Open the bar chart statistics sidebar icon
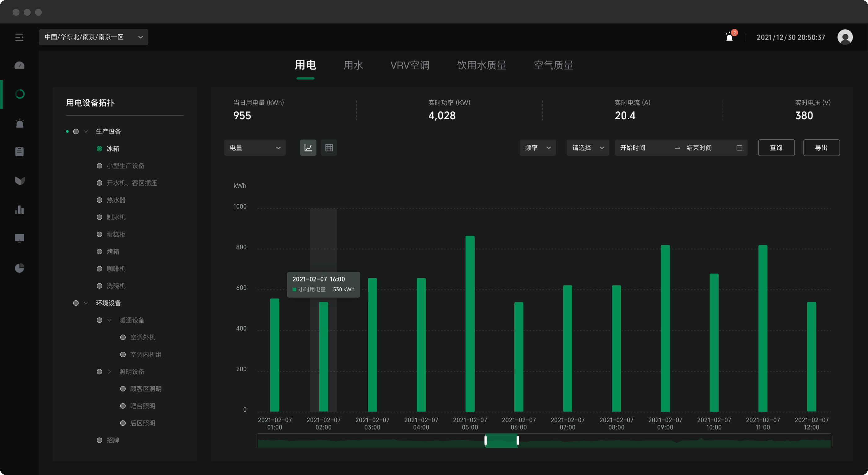The height and width of the screenshot is (475, 868). click(20, 210)
